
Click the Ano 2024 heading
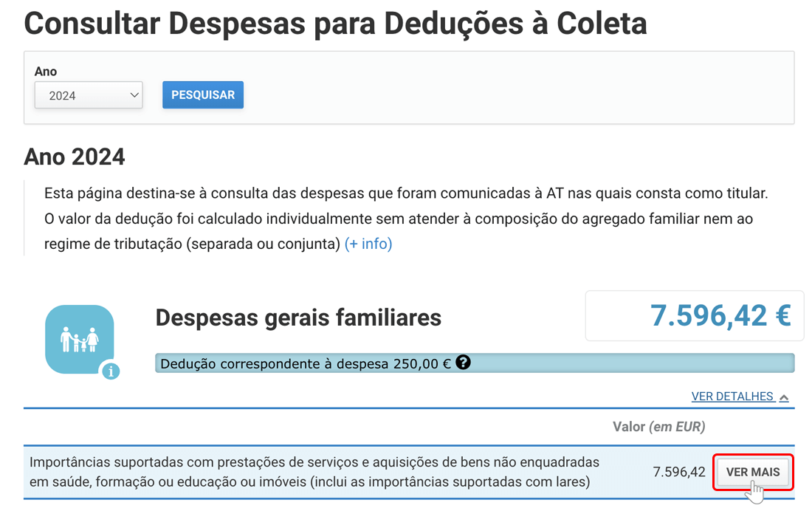click(75, 157)
